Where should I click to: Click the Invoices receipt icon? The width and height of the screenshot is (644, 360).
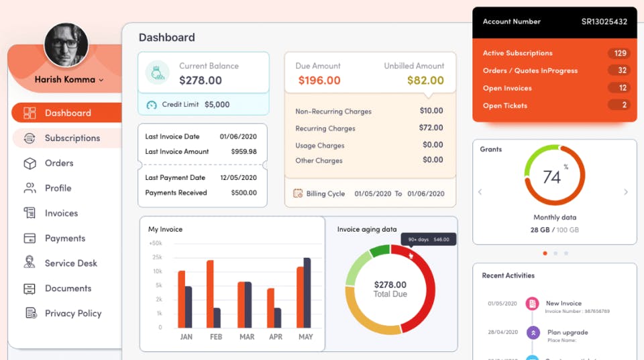click(x=30, y=213)
